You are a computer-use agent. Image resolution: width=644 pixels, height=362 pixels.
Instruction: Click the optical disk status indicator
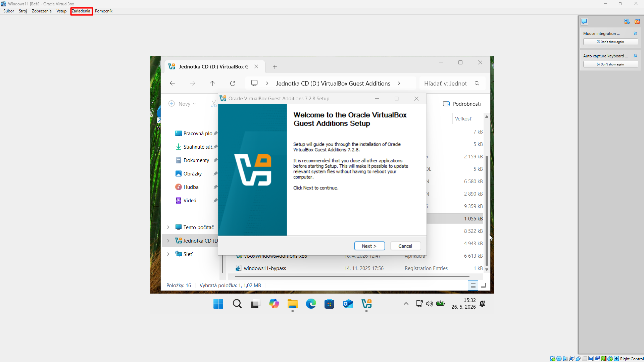pos(559,359)
